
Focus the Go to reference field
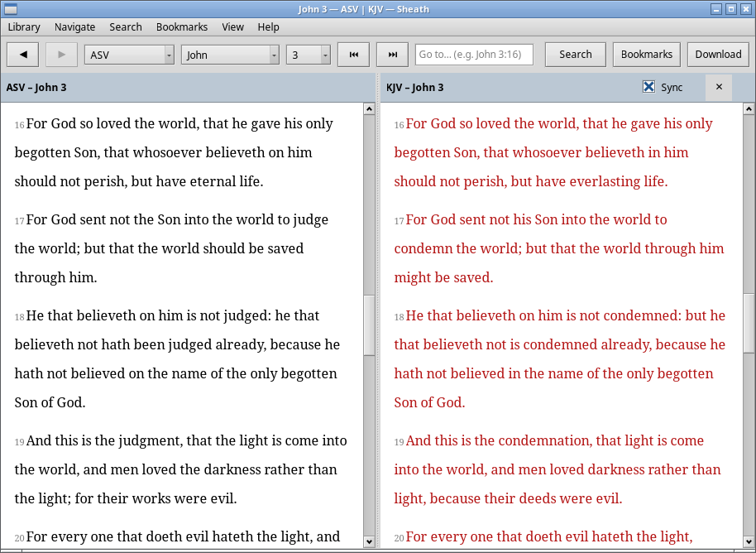coord(474,55)
